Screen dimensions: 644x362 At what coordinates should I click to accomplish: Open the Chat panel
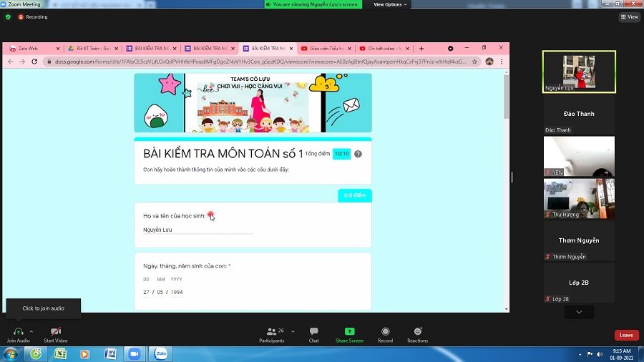(313, 331)
